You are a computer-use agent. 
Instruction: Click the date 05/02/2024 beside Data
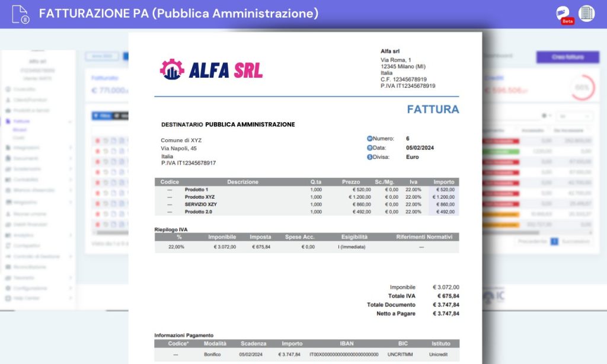420,148
